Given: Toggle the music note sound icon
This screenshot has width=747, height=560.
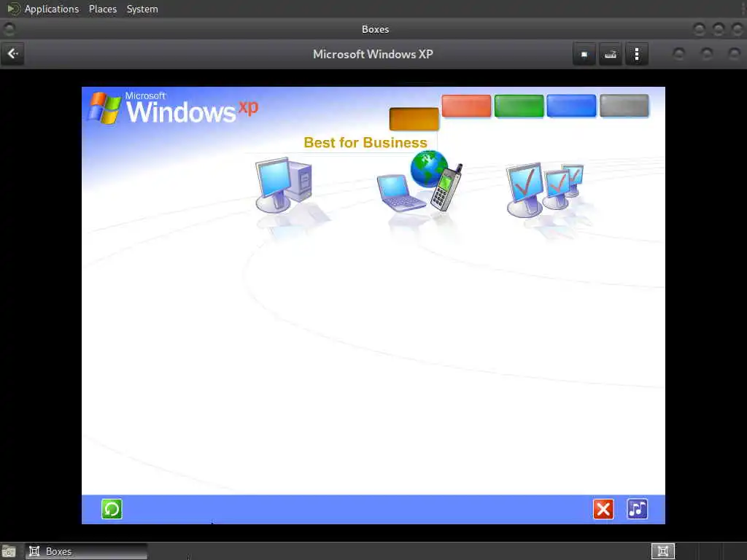Looking at the screenshot, I should pyautogui.click(x=637, y=509).
